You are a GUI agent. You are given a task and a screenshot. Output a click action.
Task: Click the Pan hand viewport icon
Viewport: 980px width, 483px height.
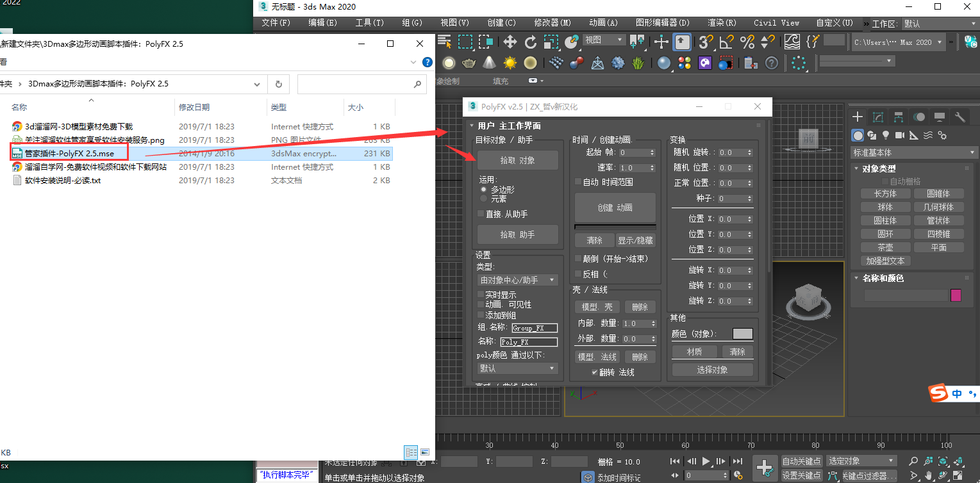tap(928, 476)
